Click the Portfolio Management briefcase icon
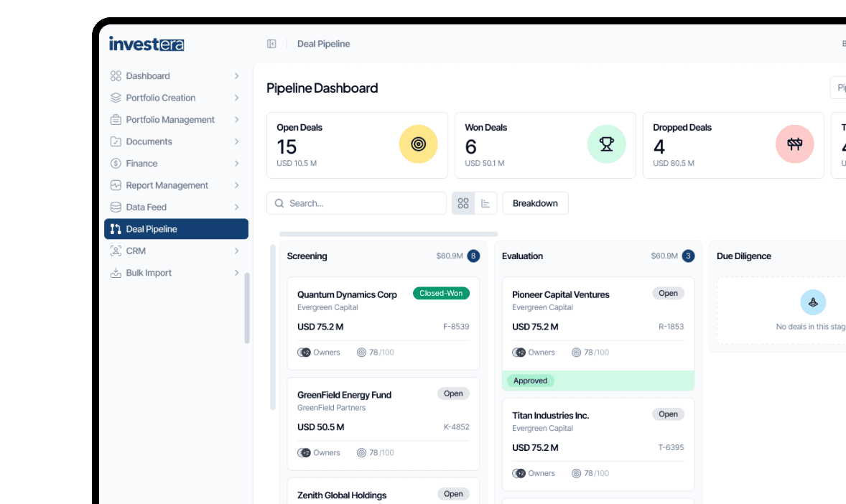The height and width of the screenshot is (504, 846). [x=116, y=120]
